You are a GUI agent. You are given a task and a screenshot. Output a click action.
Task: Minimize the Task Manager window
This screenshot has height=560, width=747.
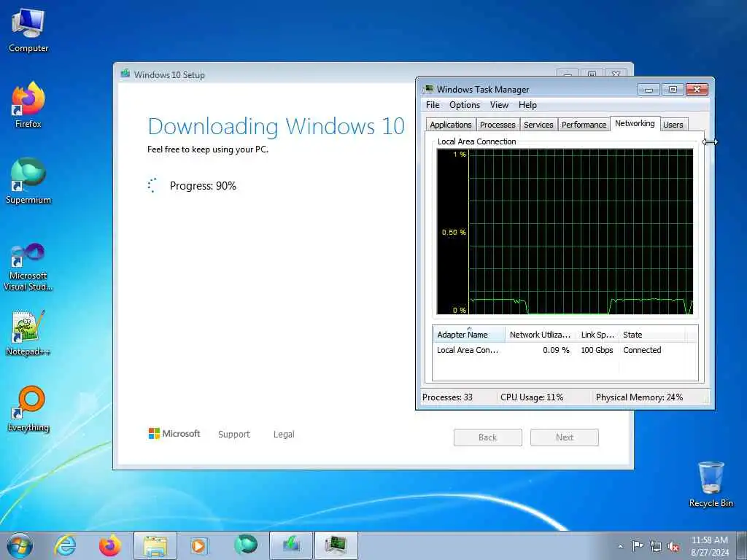[x=649, y=89]
